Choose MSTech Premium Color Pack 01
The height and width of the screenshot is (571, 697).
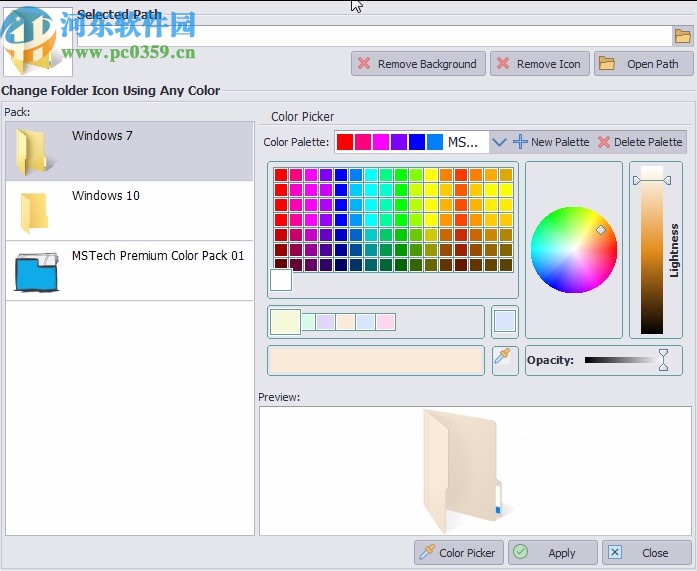(129, 271)
